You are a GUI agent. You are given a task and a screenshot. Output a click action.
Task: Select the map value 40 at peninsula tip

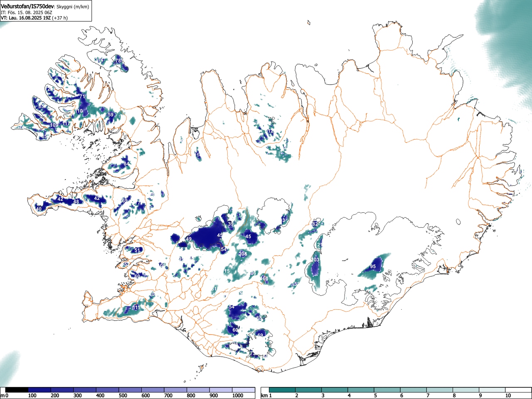click(x=39, y=209)
